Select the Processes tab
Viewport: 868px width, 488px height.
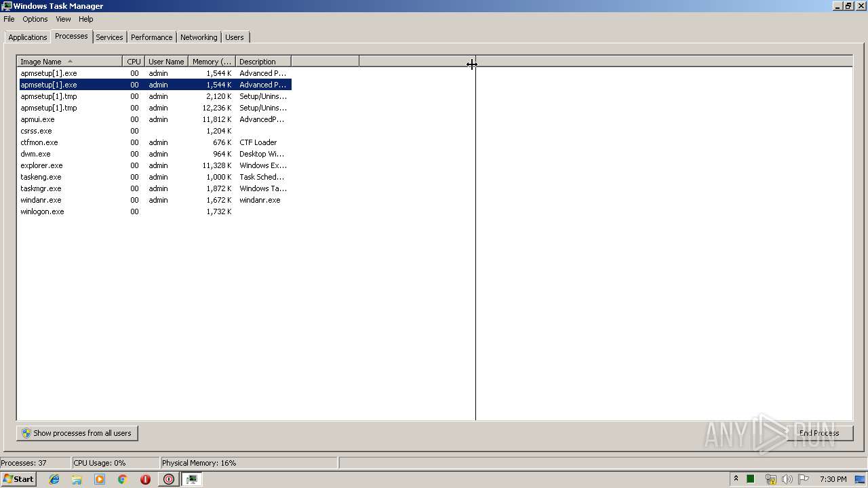pos(71,36)
